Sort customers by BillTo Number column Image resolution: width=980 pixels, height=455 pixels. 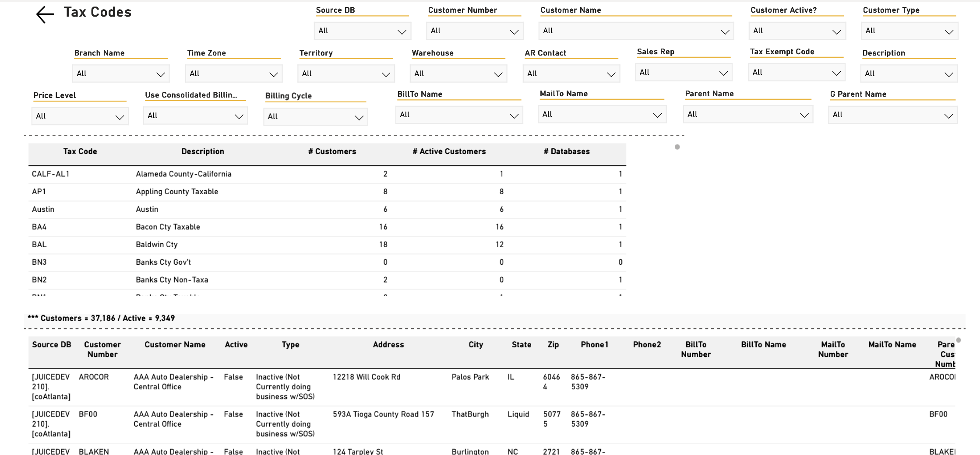tap(696, 350)
